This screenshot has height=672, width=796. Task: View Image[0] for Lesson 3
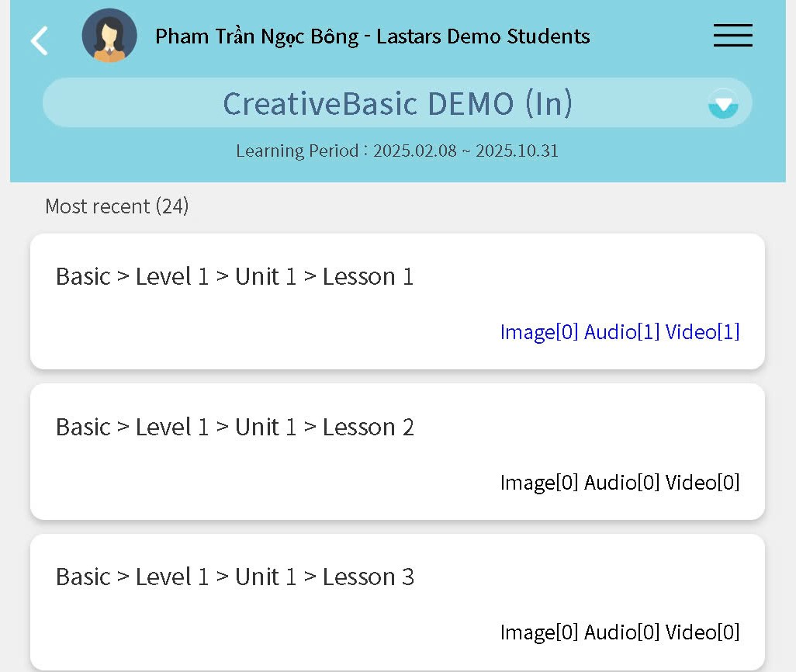click(x=539, y=632)
